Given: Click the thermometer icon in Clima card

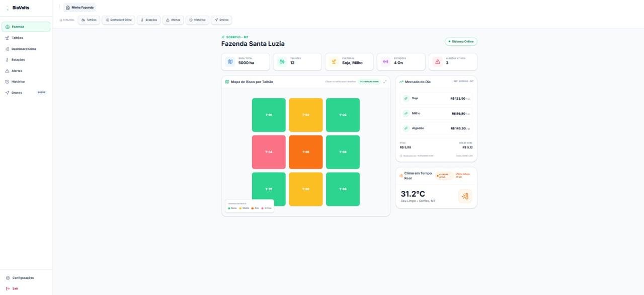Looking at the screenshot, I should tap(465, 196).
